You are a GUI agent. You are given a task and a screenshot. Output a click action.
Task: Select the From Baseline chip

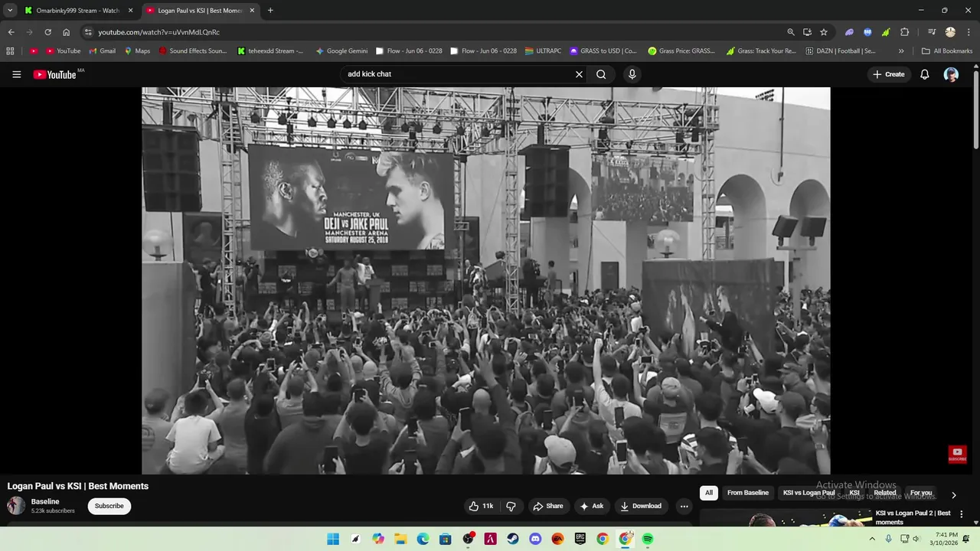point(748,493)
